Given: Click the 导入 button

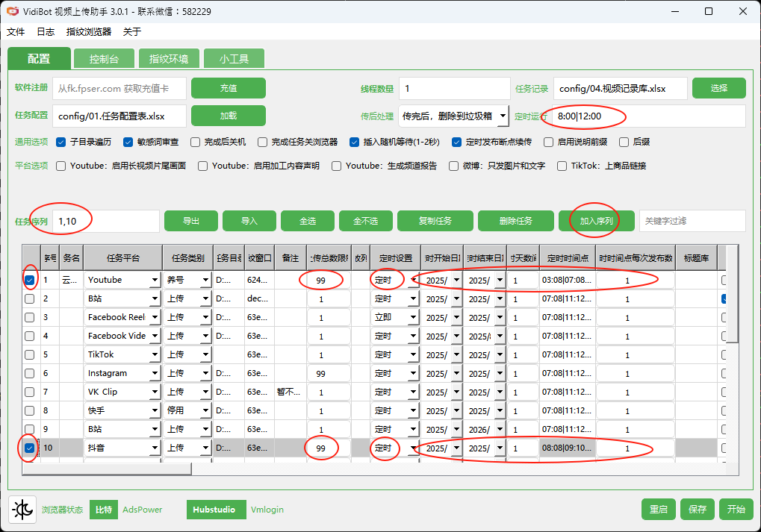Looking at the screenshot, I should pos(249,221).
